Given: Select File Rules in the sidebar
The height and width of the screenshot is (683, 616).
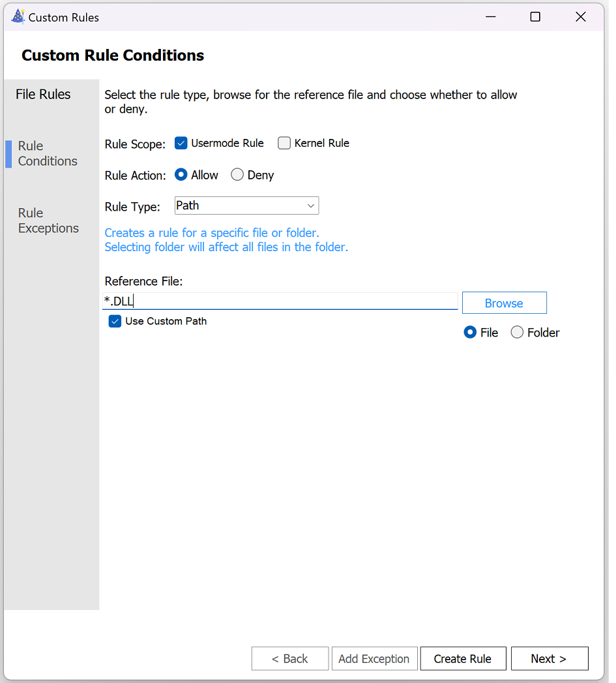Looking at the screenshot, I should (43, 95).
